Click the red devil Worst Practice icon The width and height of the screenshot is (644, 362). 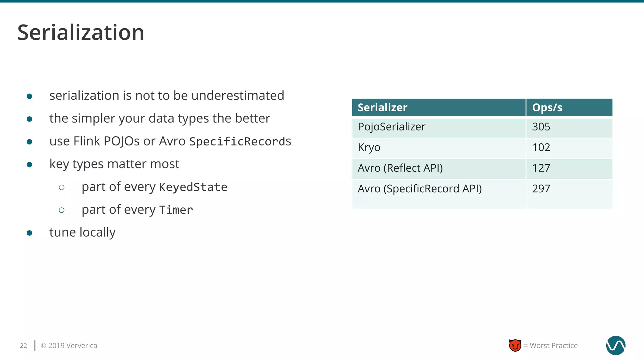515,345
